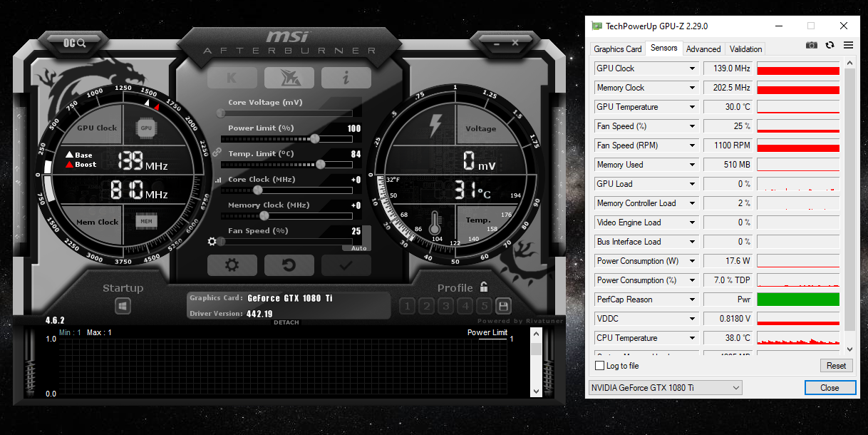Expand the PerfCap Reason sensor dropdown
This screenshot has width=868, height=435.
click(x=692, y=300)
